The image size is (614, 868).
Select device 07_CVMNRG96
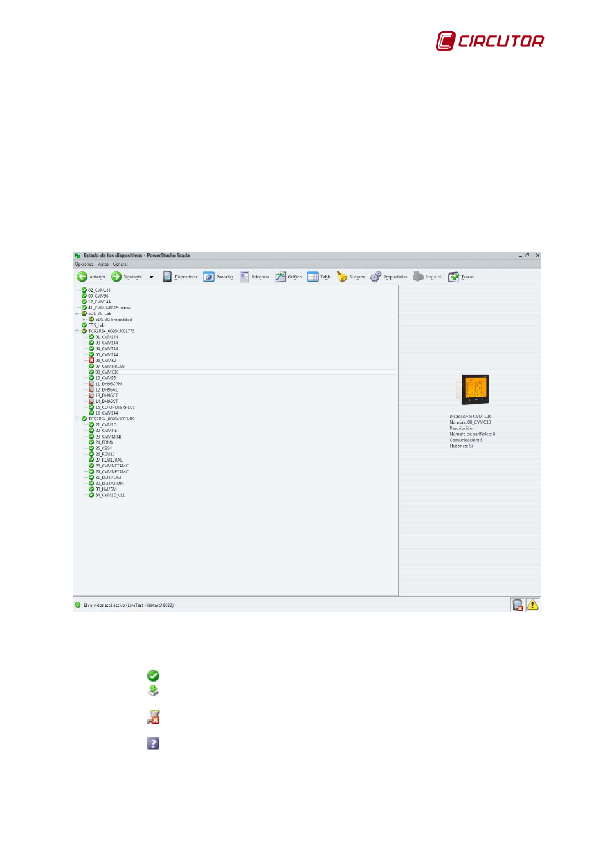110,366
